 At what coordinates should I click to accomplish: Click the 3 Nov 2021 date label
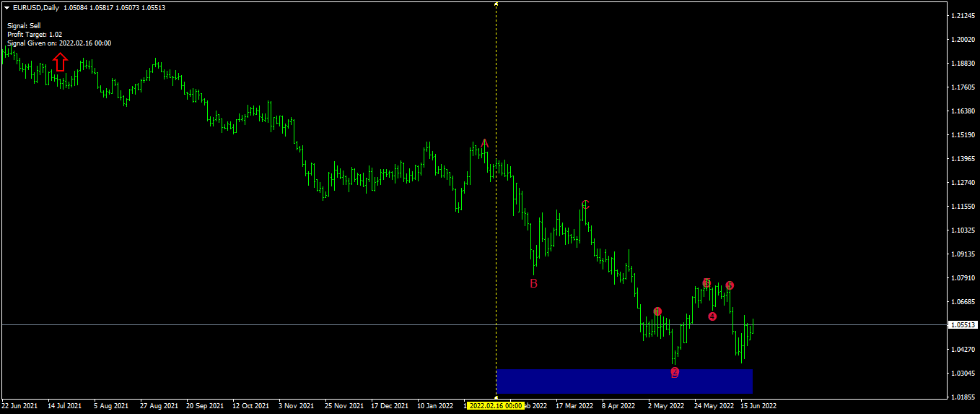tap(297, 406)
